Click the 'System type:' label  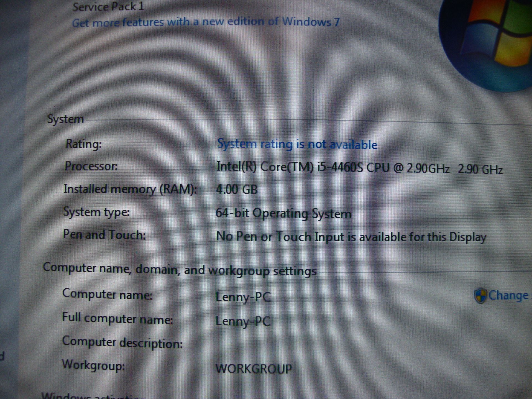click(x=96, y=212)
